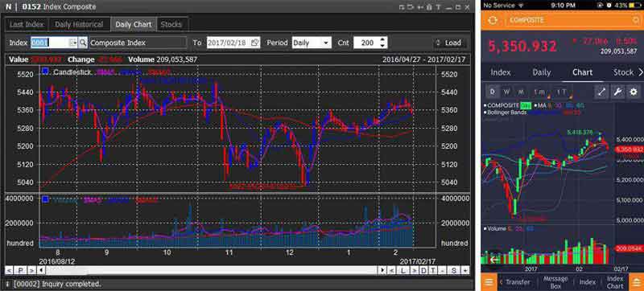The width and height of the screenshot is (644, 291).
Task: Select the Daily Chart tab
Action: click(134, 24)
